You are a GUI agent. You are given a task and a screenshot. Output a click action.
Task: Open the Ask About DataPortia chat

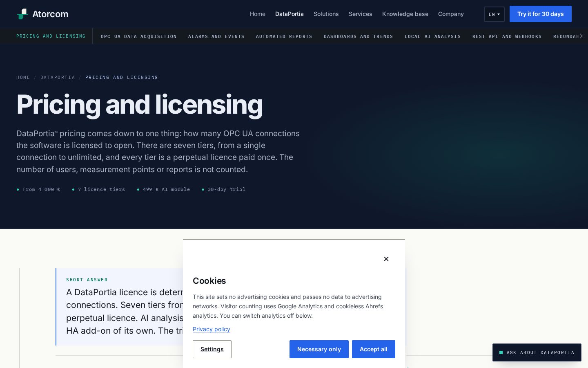(x=537, y=352)
